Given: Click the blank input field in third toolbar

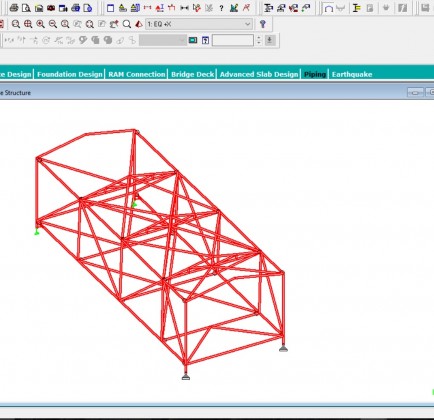Looking at the screenshot, I should 233,40.
